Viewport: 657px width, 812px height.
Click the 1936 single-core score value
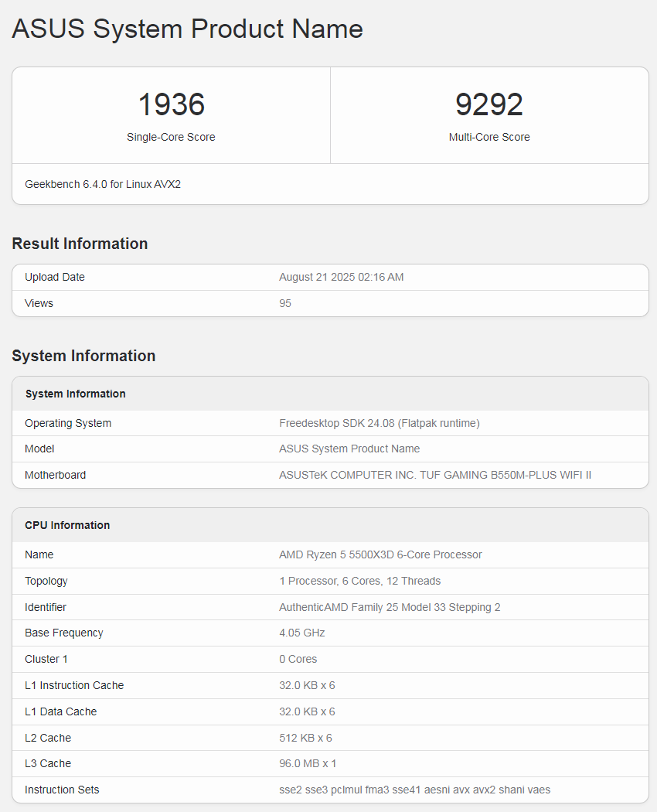pos(172,104)
